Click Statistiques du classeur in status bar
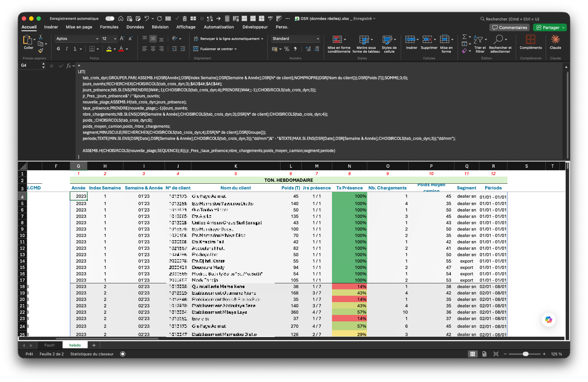This screenshot has width=588, height=382. click(92, 354)
